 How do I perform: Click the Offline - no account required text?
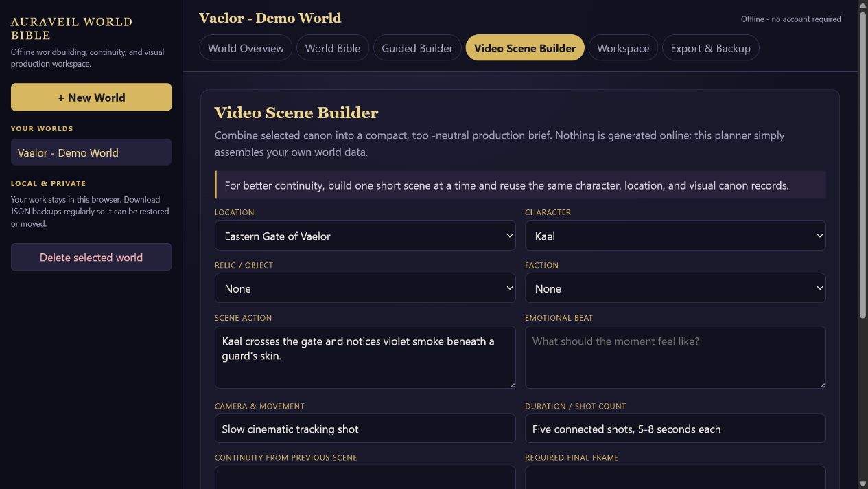click(790, 19)
